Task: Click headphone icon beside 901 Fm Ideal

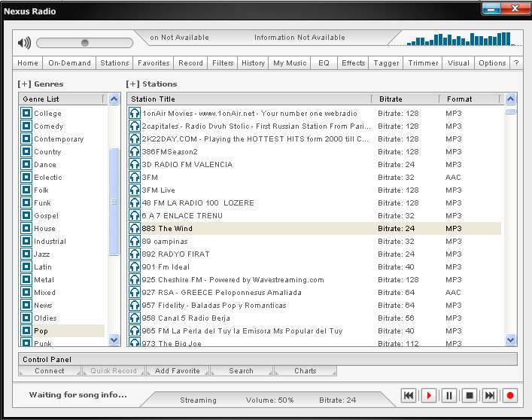Action: pyautogui.click(x=135, y=267)
